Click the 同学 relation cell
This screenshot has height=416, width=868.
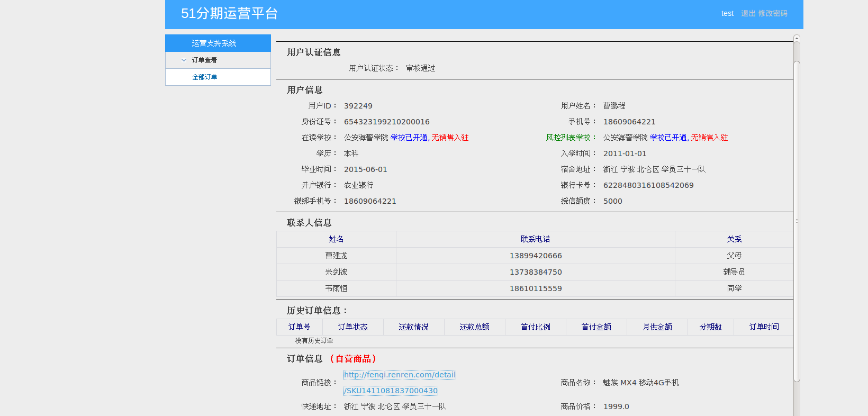point(734,288)
